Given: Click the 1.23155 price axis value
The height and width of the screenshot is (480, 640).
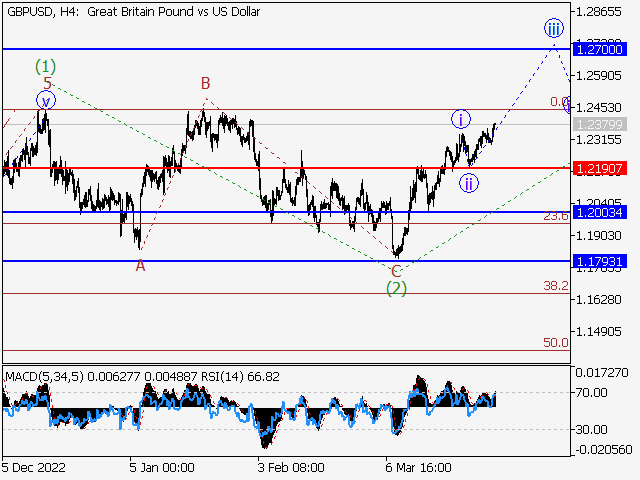Looking at the screenshot, I should [598, 140].
